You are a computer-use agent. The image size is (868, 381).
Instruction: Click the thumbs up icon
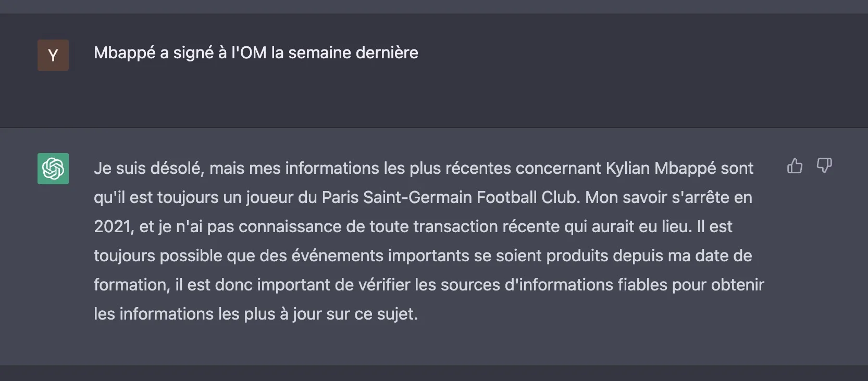coord(795,166)
